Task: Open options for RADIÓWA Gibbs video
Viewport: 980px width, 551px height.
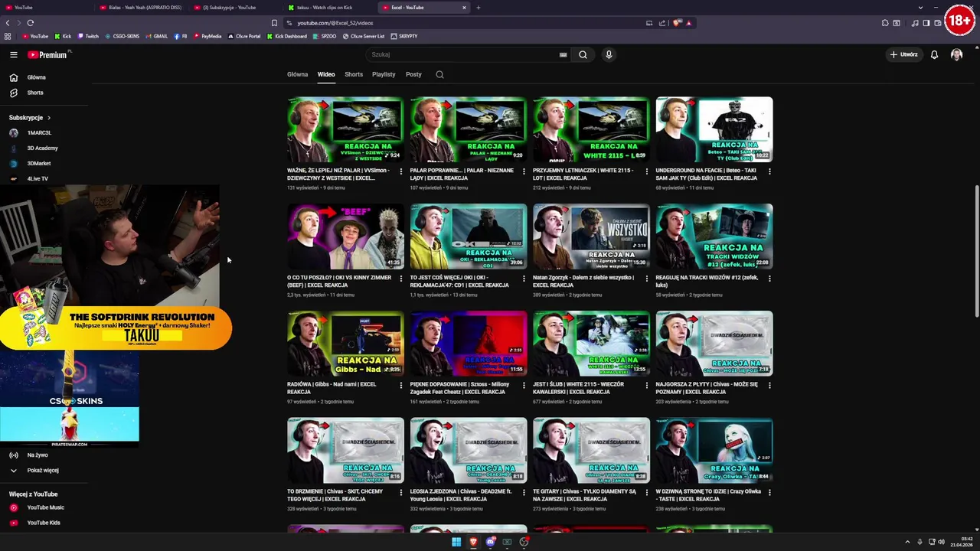Action: tap(400, 386)
